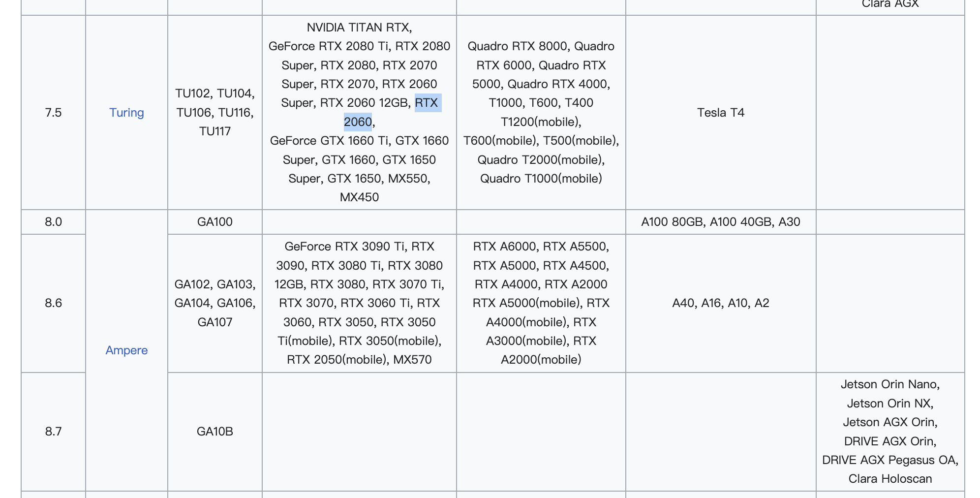The height and width of the screenshot is (498, 980).
Task: Click the RTX A6000, RTX A5500 line
Action: (541, 247)
